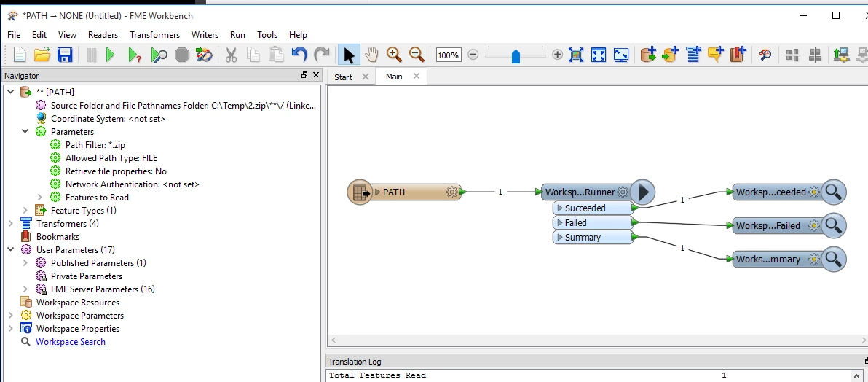Click the publish to FME Server icon
This screenshot has width=868, height=382.
tap(841, 55)
